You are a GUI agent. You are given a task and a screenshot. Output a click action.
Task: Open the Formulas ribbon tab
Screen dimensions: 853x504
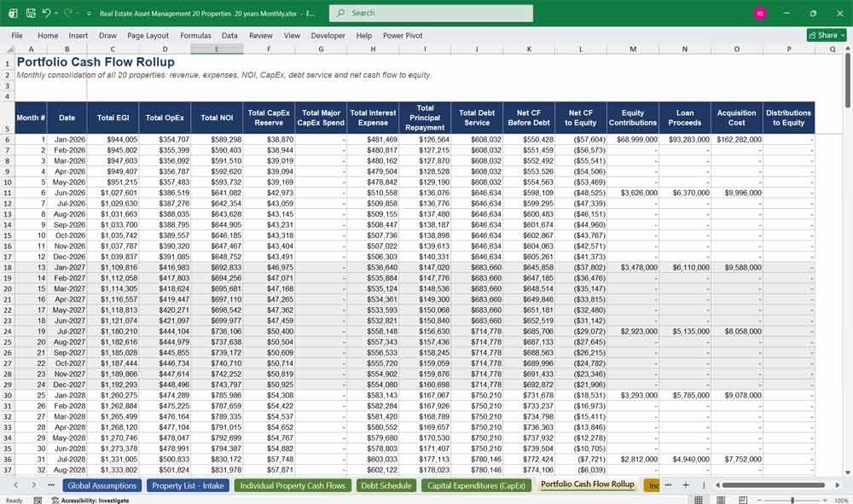click(x=195, y=35)
